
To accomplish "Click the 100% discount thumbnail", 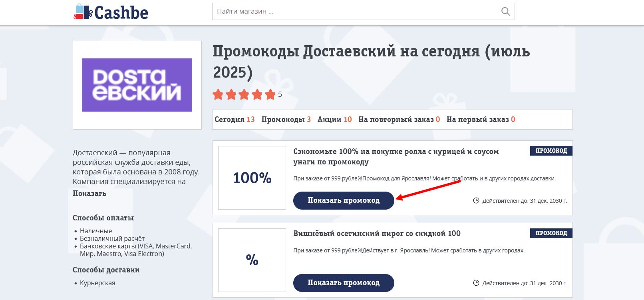I will (252, 178).
